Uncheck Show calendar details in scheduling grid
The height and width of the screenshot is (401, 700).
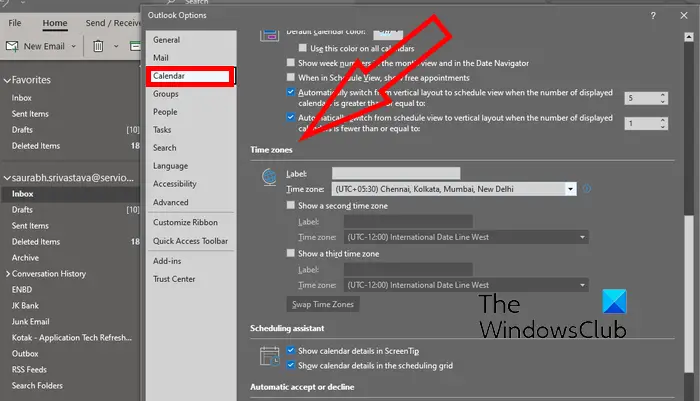click(x=291, y=365)
